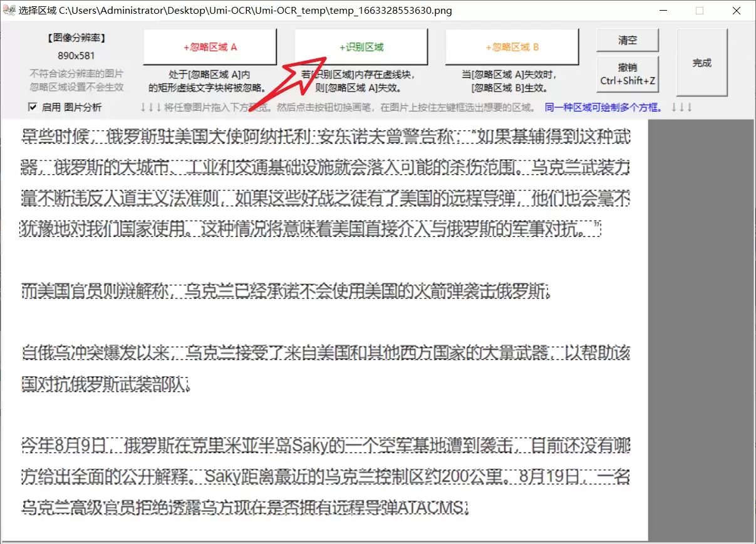Toggle the 启用 图片分析 checkbox
This screenshot has height=544, width=756.
pos(33,107)
